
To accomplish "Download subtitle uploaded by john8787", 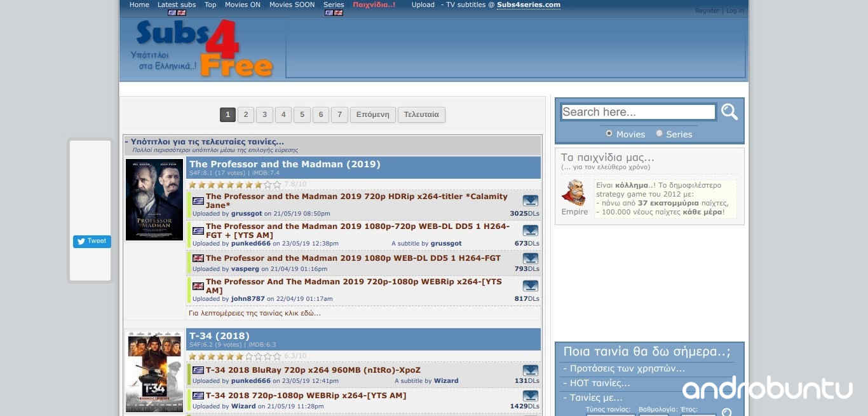I will 530,286.
